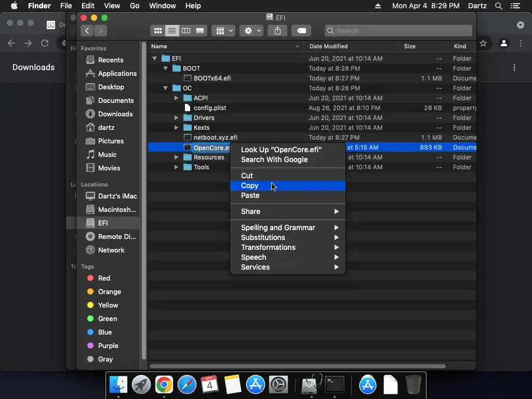Click the Share toolbar button
Image resolution: width=532 pixels, height=399 pixels.
[277, 31]
